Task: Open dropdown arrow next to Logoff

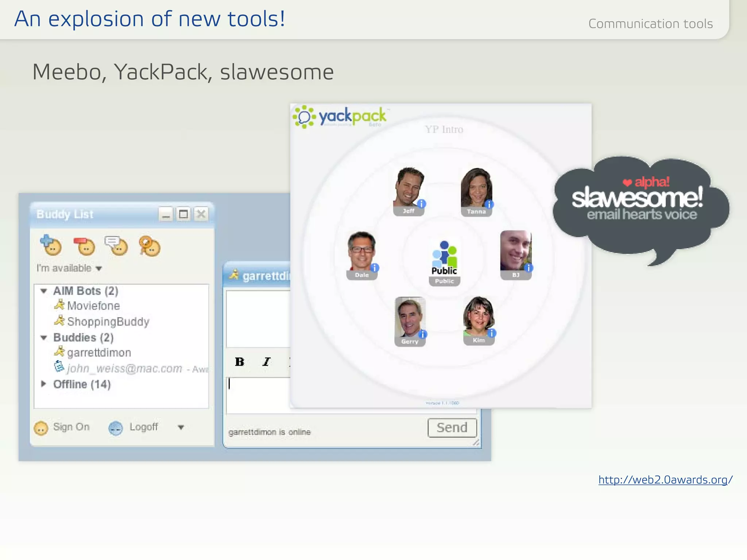Action: [181, 427]
